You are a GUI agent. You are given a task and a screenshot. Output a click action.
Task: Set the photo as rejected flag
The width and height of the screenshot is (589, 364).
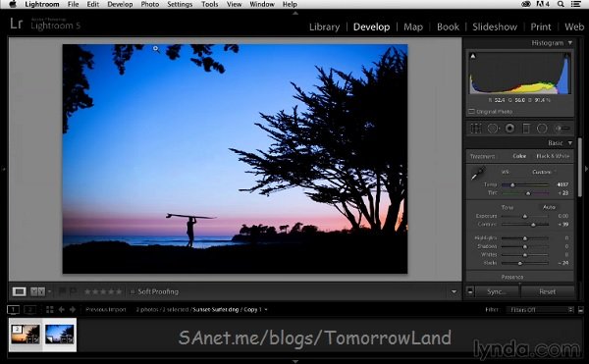point(73,291)
